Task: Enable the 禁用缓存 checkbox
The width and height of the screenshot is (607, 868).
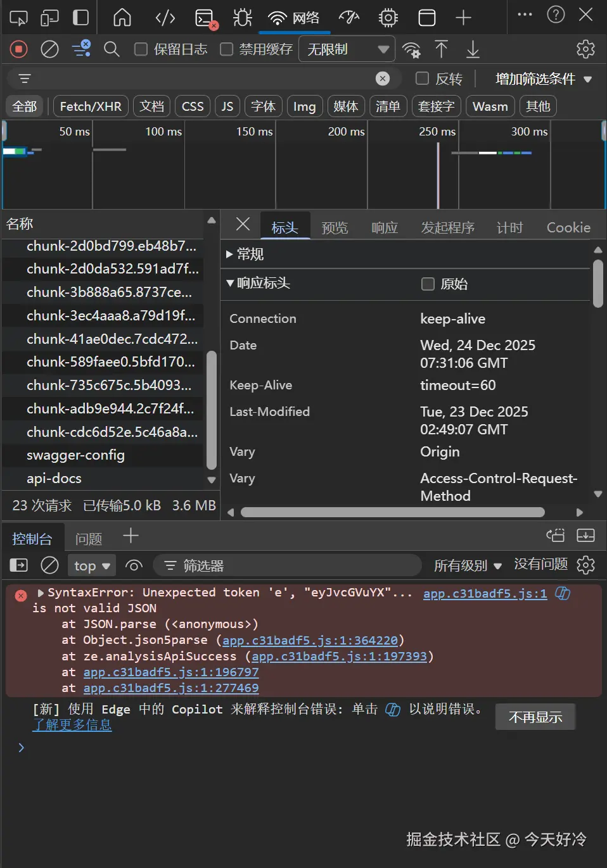Action: click(x=226, y=49)
